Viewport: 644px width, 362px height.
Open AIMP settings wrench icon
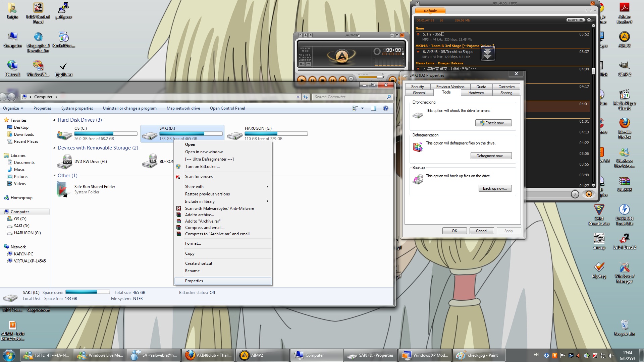[x=305, y=35]
